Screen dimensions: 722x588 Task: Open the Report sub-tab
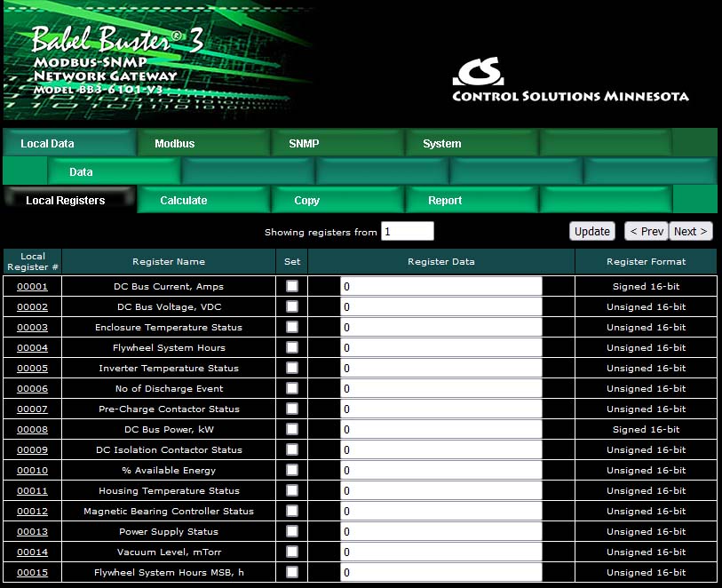[x=445, y=201]
